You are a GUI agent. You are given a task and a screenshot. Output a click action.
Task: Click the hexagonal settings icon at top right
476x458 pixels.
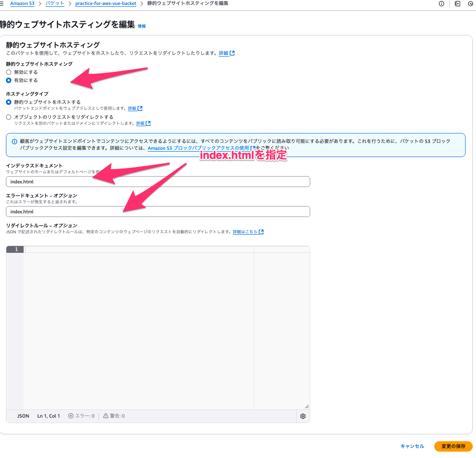(471, 4)
